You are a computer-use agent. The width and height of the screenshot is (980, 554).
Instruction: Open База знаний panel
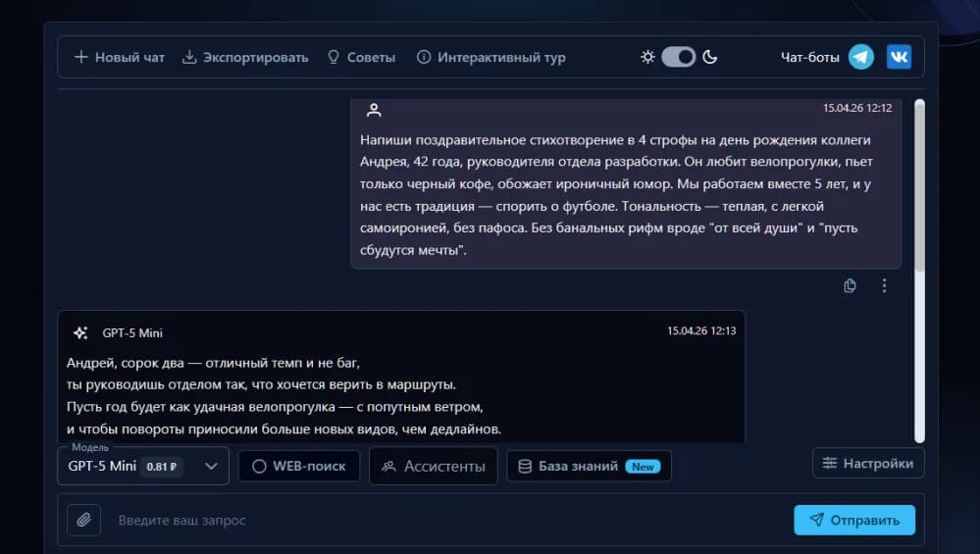(589, 466)
